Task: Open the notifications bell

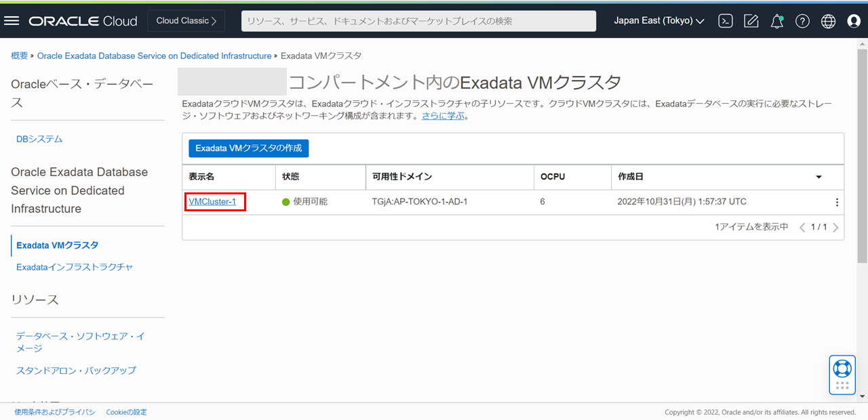Action: pos(777,21)
